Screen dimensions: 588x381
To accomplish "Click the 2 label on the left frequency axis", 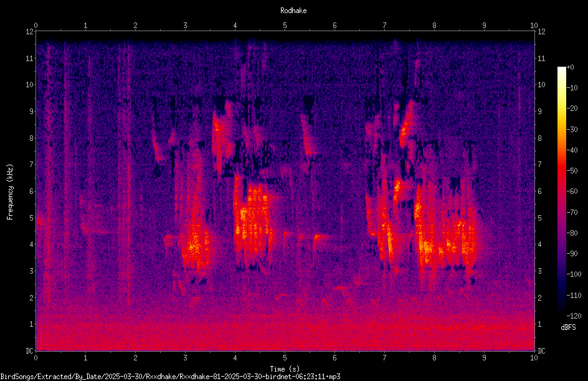I will 32,297.
